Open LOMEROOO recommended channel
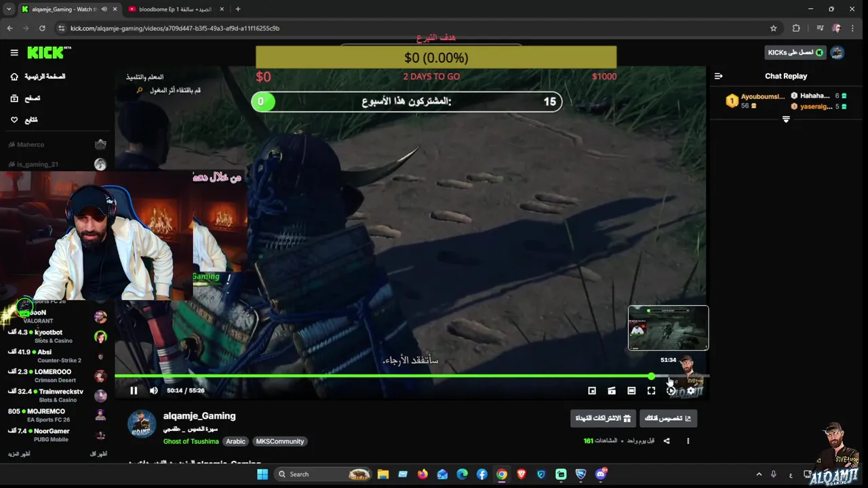868x488 pixels. (x=57, y=375)
